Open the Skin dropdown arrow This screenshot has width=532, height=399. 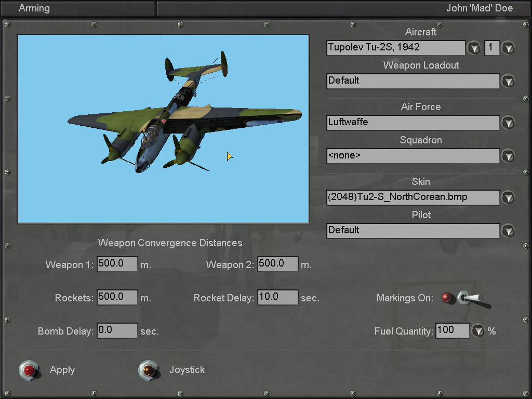click(508, 197)
